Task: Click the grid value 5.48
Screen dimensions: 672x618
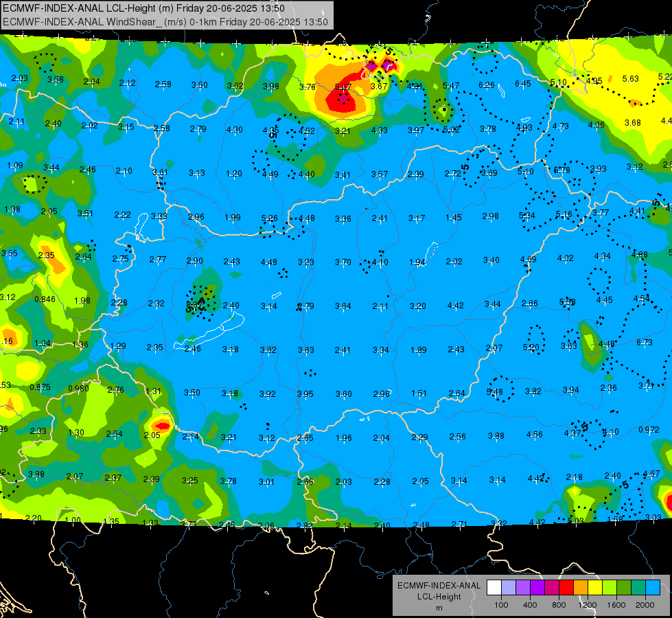Action: tap(495, 392)
